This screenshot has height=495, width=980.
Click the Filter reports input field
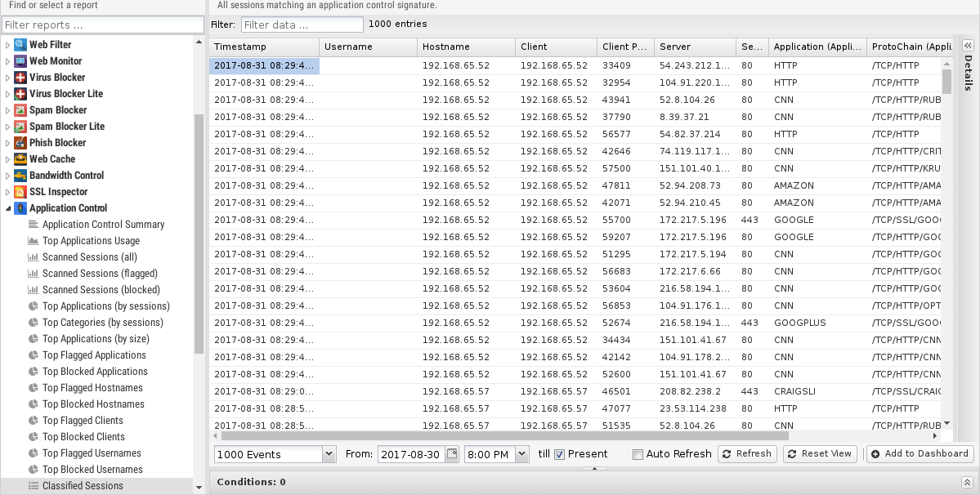click(x=102, y=25)
